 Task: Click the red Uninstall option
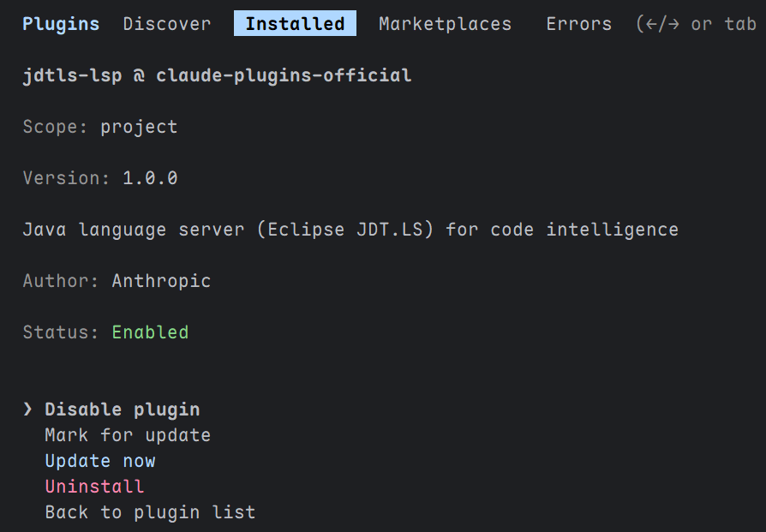tap(94, 487)
